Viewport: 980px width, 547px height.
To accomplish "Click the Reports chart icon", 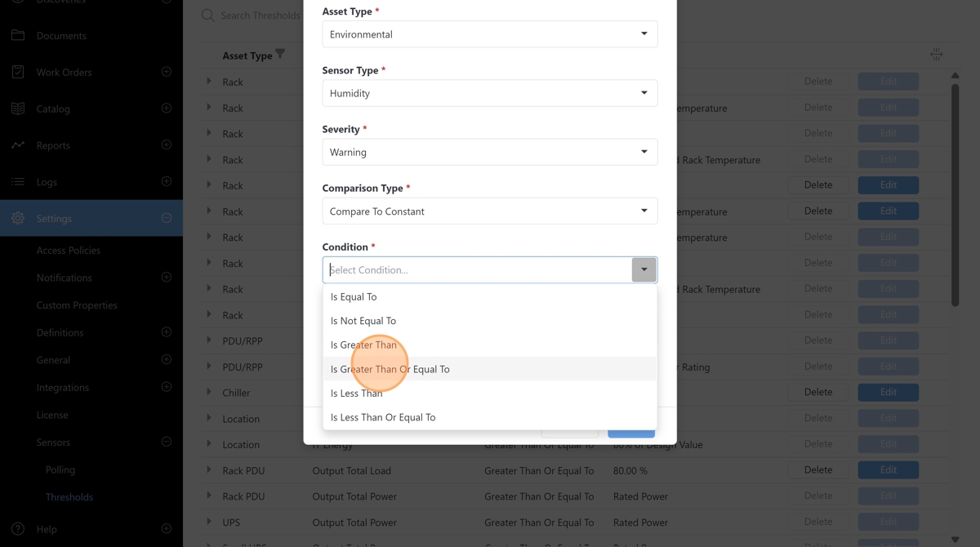I will [18, 145].
